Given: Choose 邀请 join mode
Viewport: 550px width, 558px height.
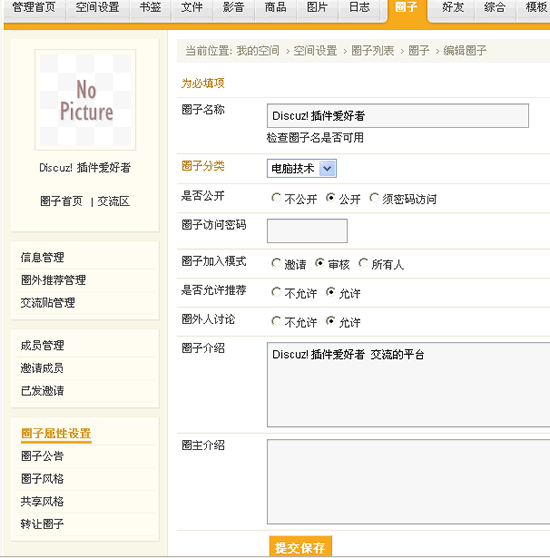Looking at the screenshot, I should tap(276, 263).
